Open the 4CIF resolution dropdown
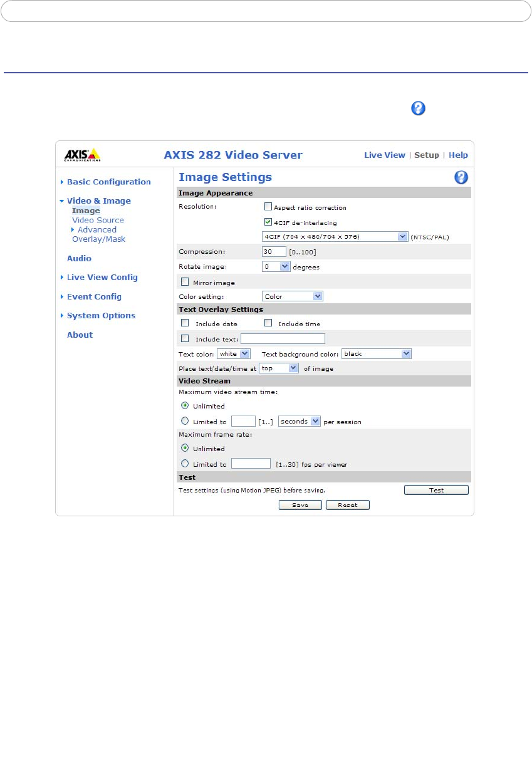Viewport: 532px width, 765px height. coord(335,237)
